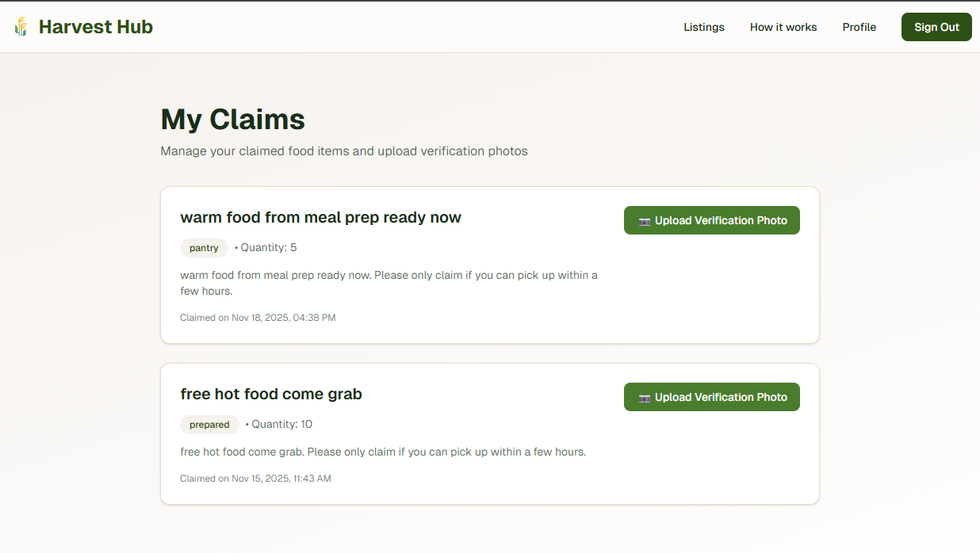Image resolution: width=980 pixels, height=553 pixels.
Task: Click the Sign Out button
Action: [x=936, y=26]
